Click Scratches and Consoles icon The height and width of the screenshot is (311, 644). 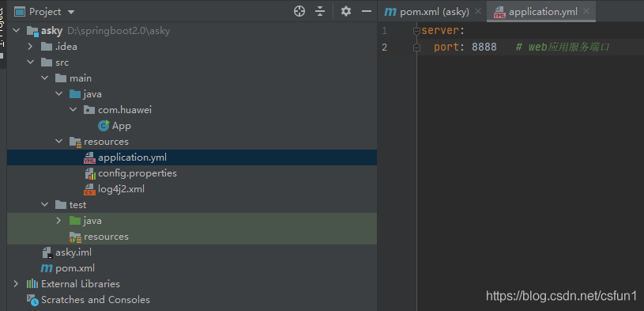tap(32, 299)
